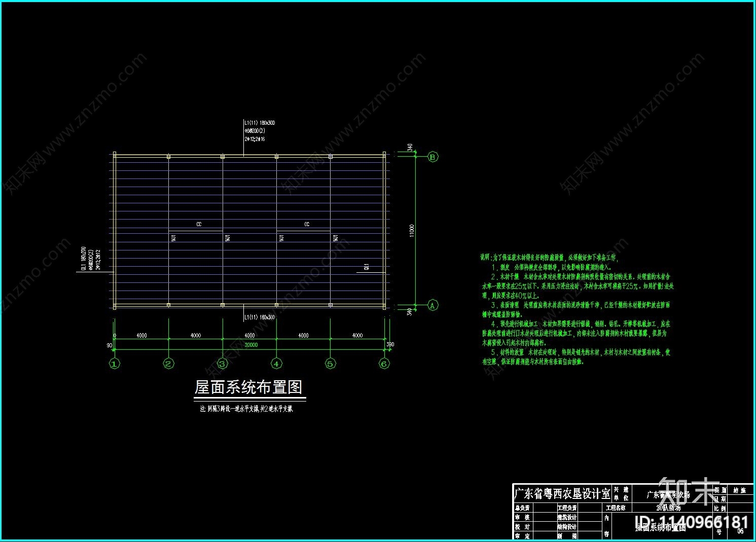The width and height of the screenshot is (756, 542).
Task: Click the 4000 dimension between axes 2 and 3
Action: [x=195, y=336]
